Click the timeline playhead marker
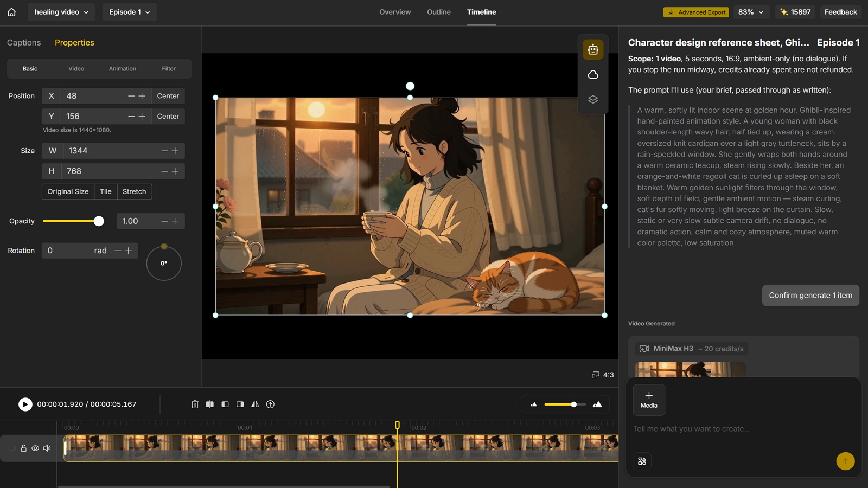Viewport: 868px width, 488px height. point(397,426)
